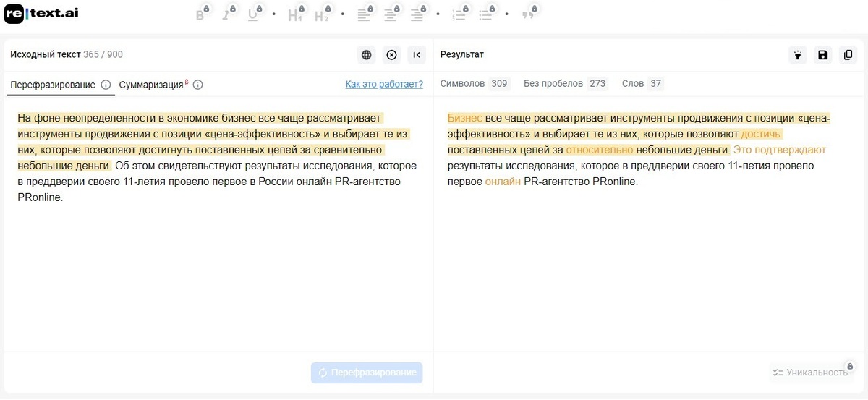Image resolution: width=868 pixels, height=400 pixels.
Task: Insert a bulleted list
Action: point(485,15)
